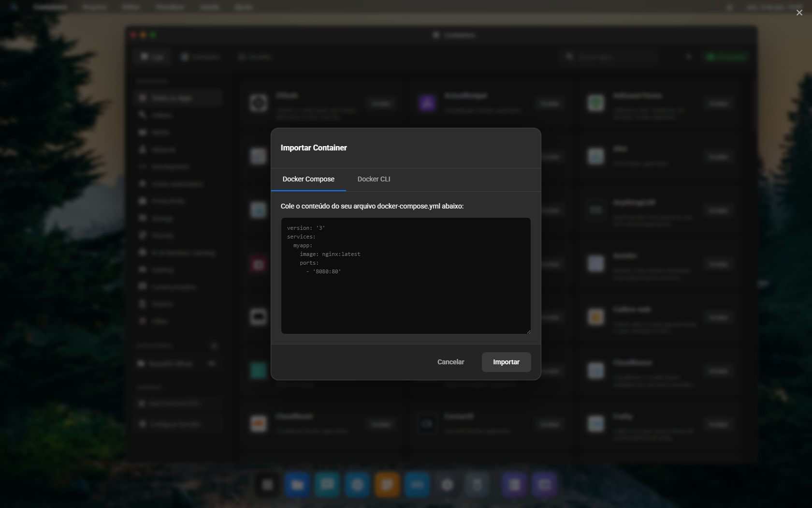Click the Cancelar button
The height and width of the screenshot is (508, 812).
pos(450,362)
